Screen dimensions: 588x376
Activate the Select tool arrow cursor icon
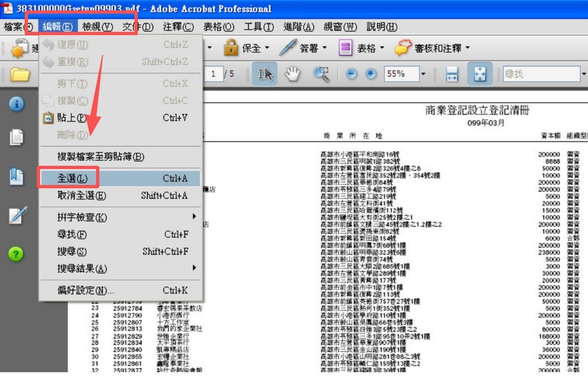(x=264, y=74)
